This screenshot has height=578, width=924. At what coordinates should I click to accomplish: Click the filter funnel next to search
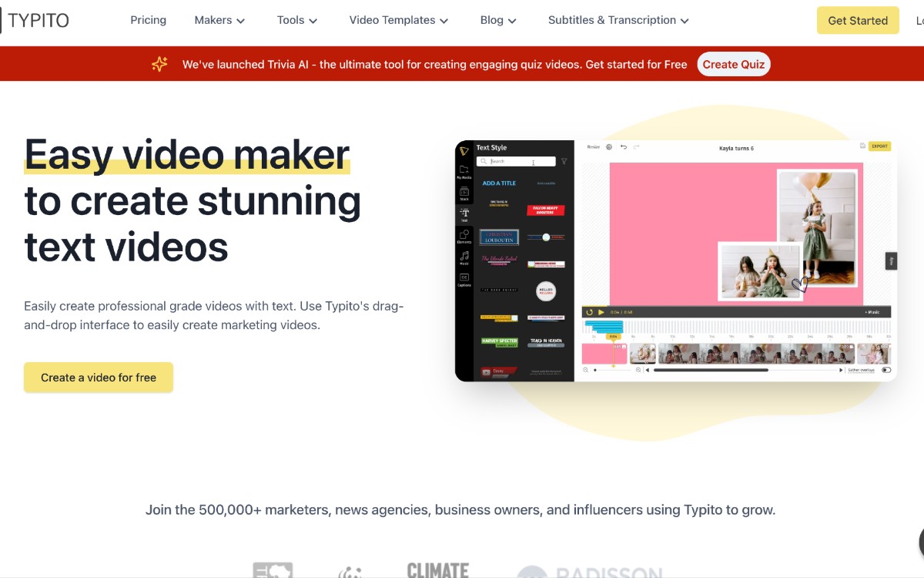(x=564, y=162)
